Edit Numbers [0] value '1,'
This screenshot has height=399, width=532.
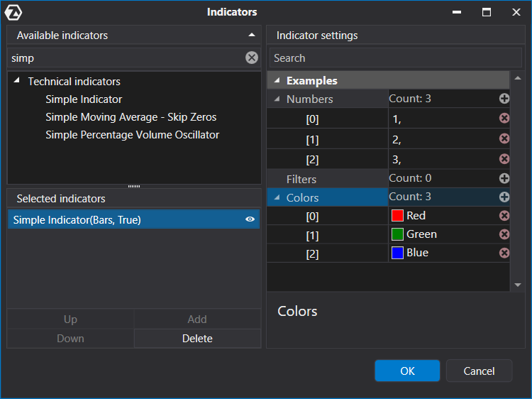443,119
